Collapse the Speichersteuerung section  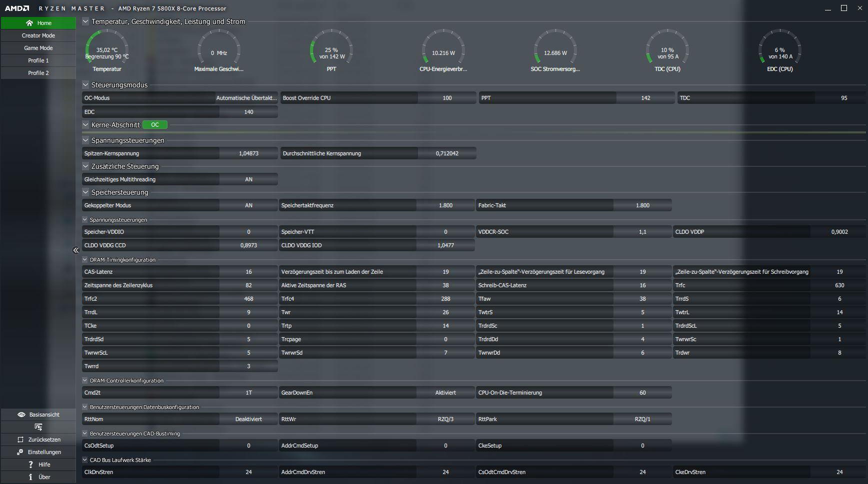click(x=85, y=192)
